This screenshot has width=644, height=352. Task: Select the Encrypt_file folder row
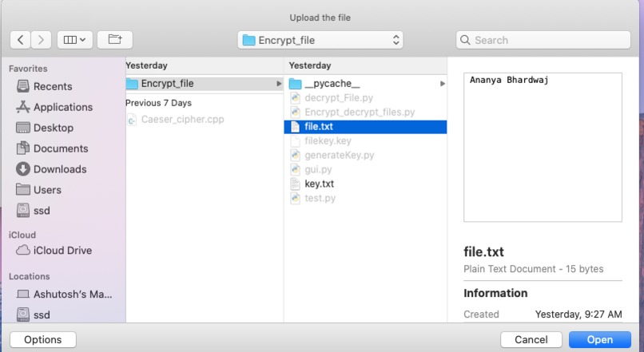(x=205, y=84)
